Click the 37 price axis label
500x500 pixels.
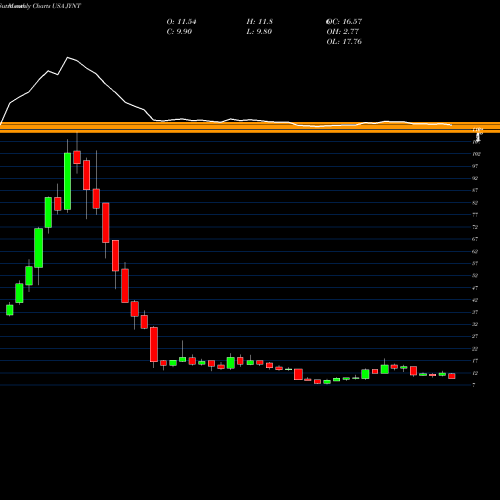(x=475, y=312)
